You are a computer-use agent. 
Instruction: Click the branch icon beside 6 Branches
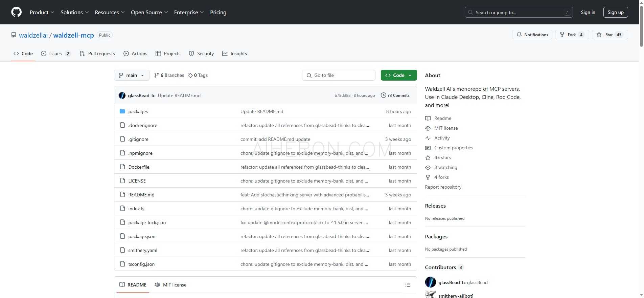click(156, 75)
